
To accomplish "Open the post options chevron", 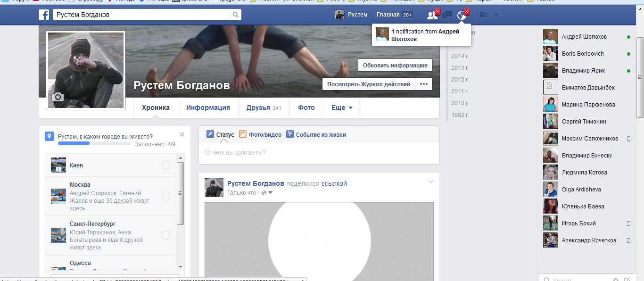I will click(431, 182).
